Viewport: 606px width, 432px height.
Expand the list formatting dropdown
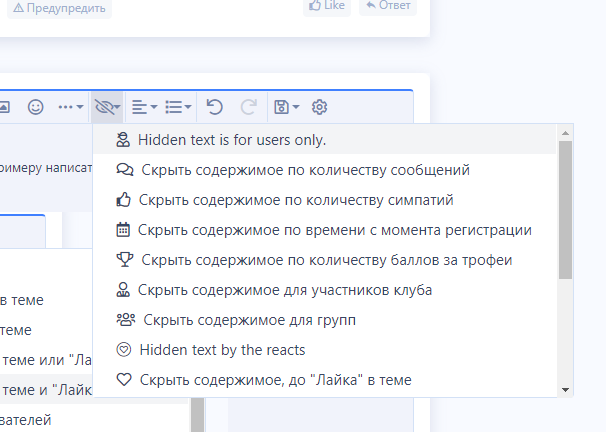[x=178, y=106]
